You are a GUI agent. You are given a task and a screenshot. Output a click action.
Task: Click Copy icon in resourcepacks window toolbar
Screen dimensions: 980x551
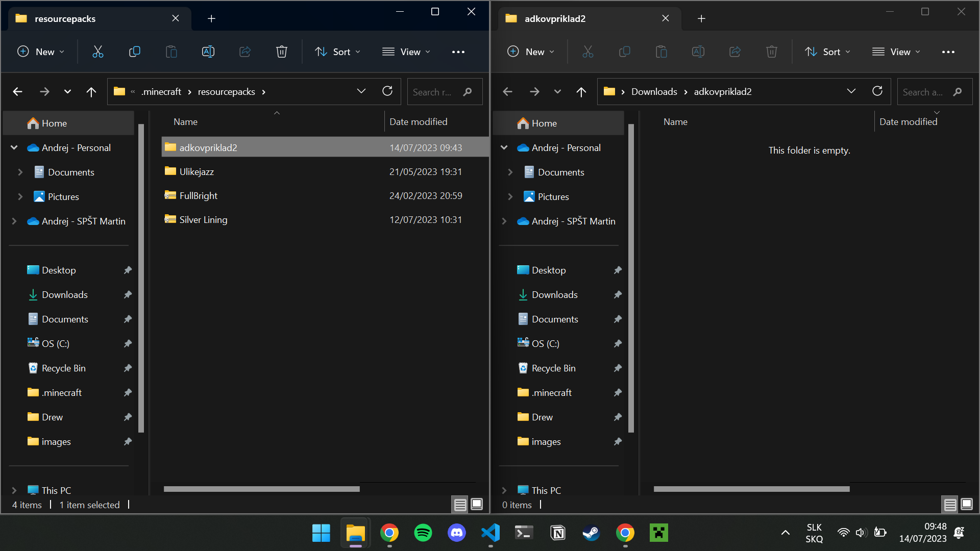pos(134,52)
